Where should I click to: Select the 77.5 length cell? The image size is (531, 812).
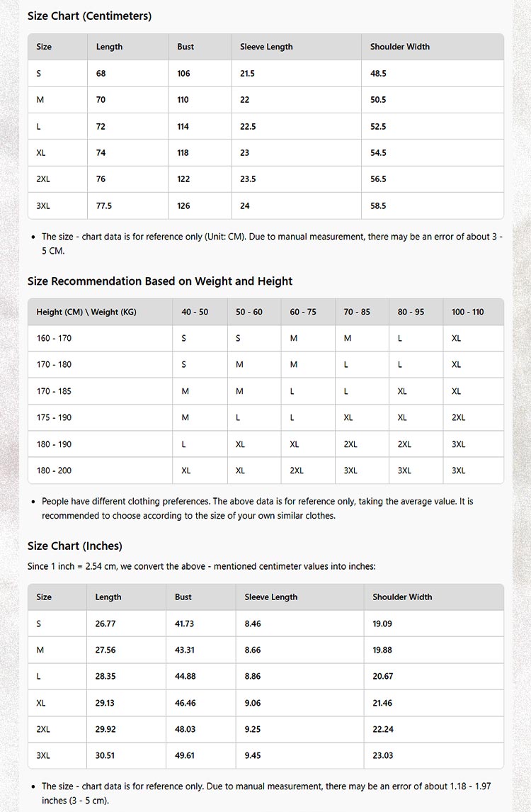(x=104, y=206)
